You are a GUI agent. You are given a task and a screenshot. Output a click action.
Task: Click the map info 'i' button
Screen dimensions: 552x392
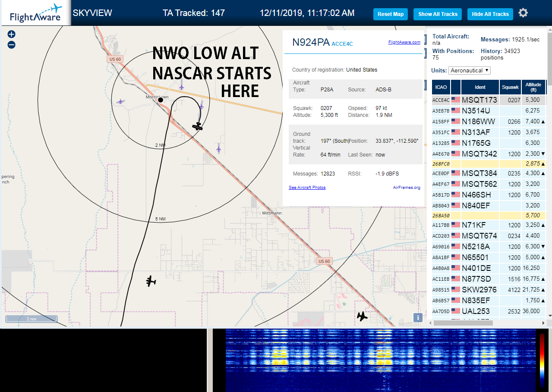(418, 317)
